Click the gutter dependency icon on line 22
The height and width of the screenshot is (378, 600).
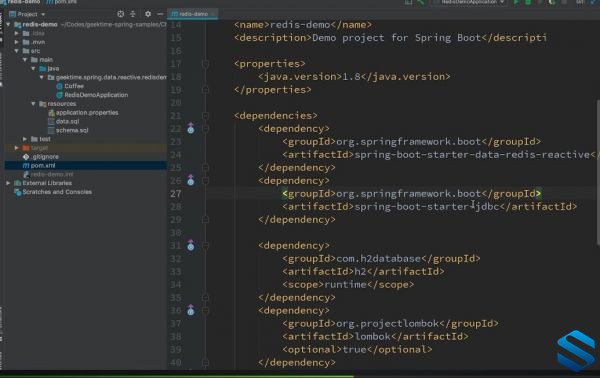coord(191,128)
